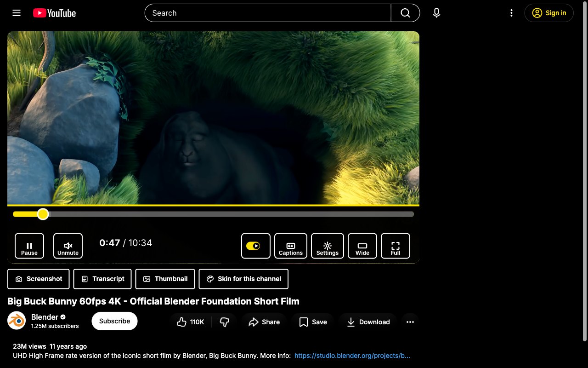Click the video frame of the bunny
Image resolution: width=588 pixels, height=368 pixels.
[x=213, y=118]
